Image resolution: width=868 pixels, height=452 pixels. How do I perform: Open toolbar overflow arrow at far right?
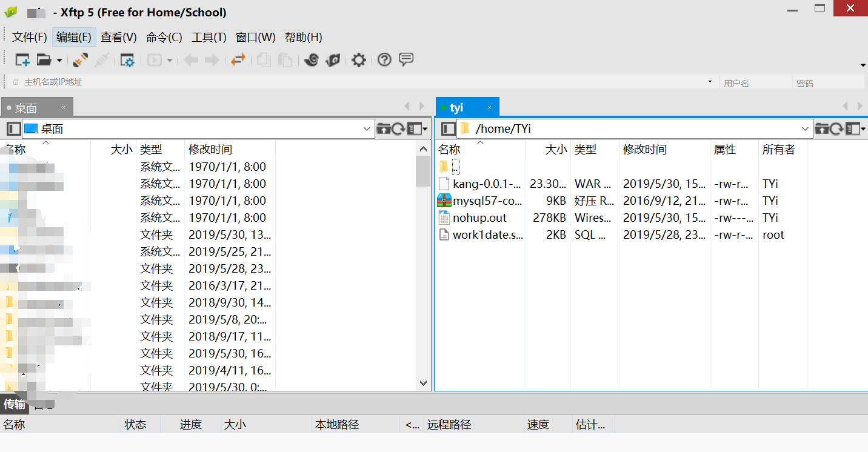[863, 65]
